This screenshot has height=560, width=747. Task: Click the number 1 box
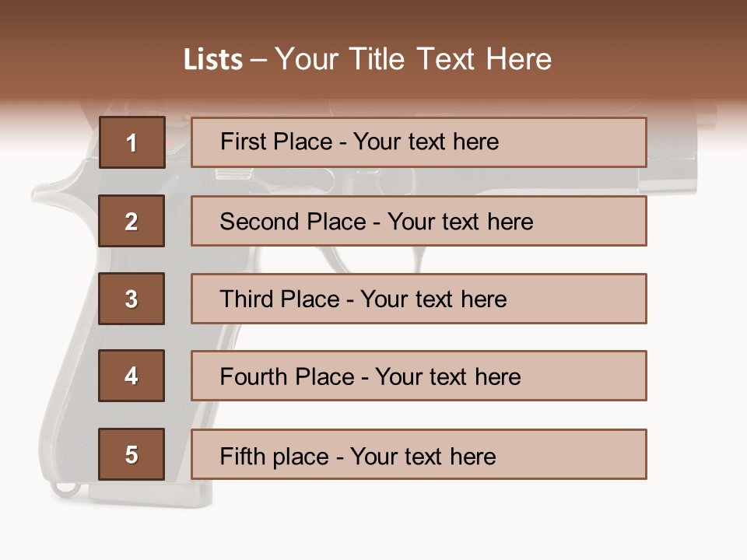[x=132, y=142]
